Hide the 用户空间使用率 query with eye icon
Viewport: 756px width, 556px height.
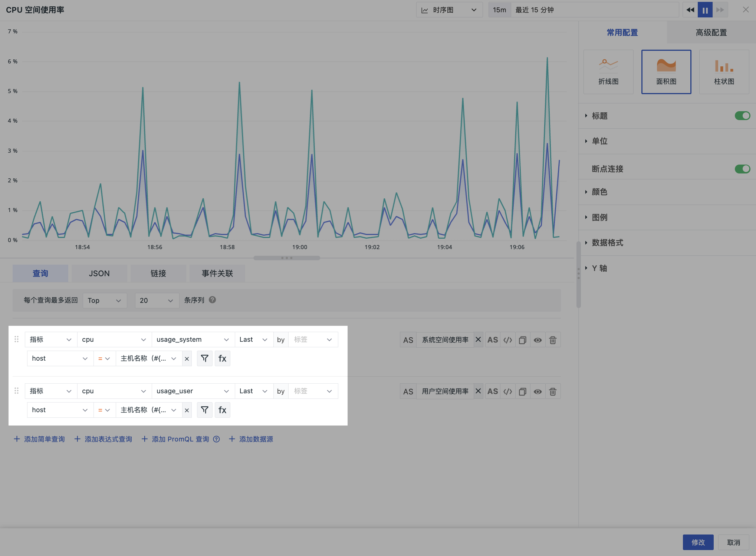click(x=538, y=391)
